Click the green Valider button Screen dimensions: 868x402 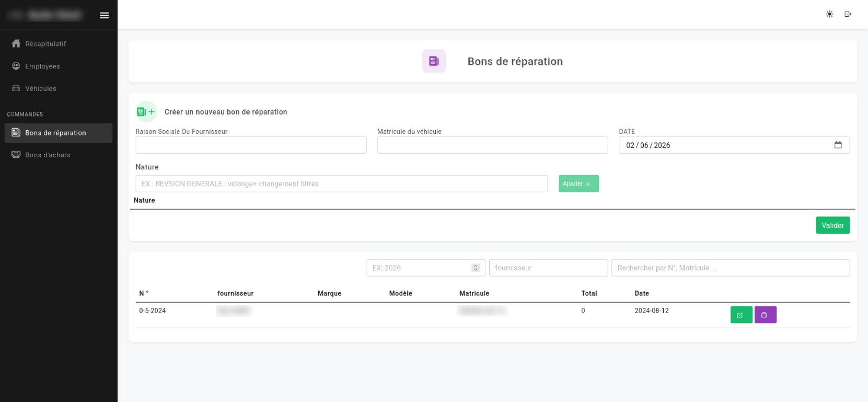tap(832, 225)
